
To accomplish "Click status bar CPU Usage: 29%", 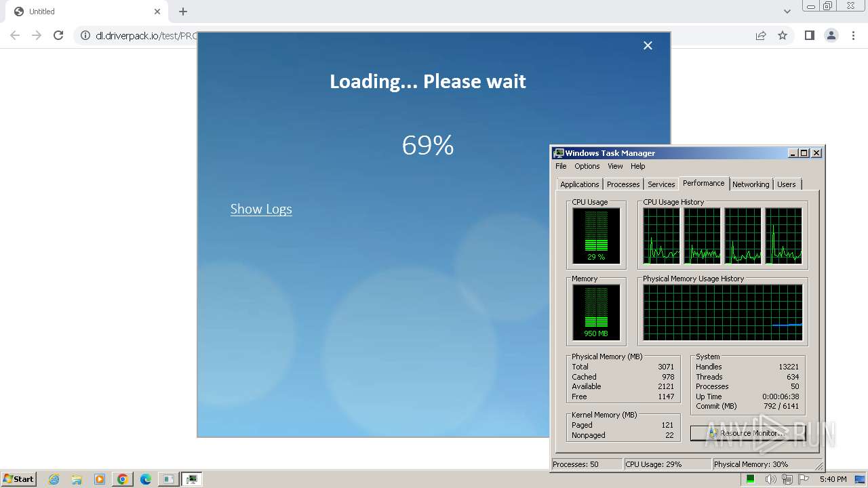I will (x=667, y=464).
